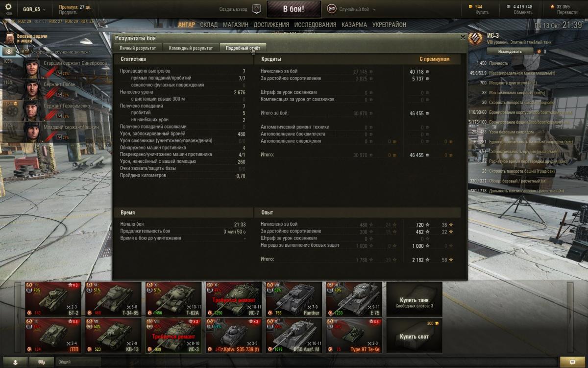Select the ИС-7 tank needing repair
Image resolution: width=588 pixels, height=368 pixels.
pos(234,299)
